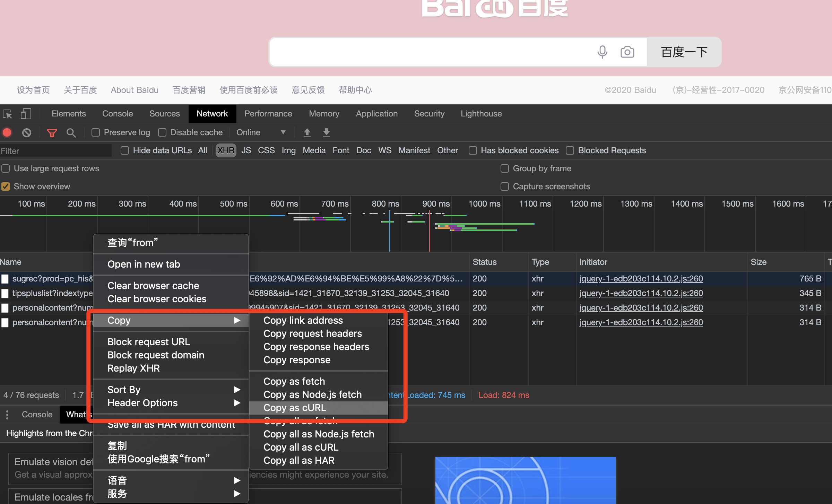Click the clear network log icon
Image resolution: width=832 pixels, height=504 pixels.
click(x=27, y=132)
